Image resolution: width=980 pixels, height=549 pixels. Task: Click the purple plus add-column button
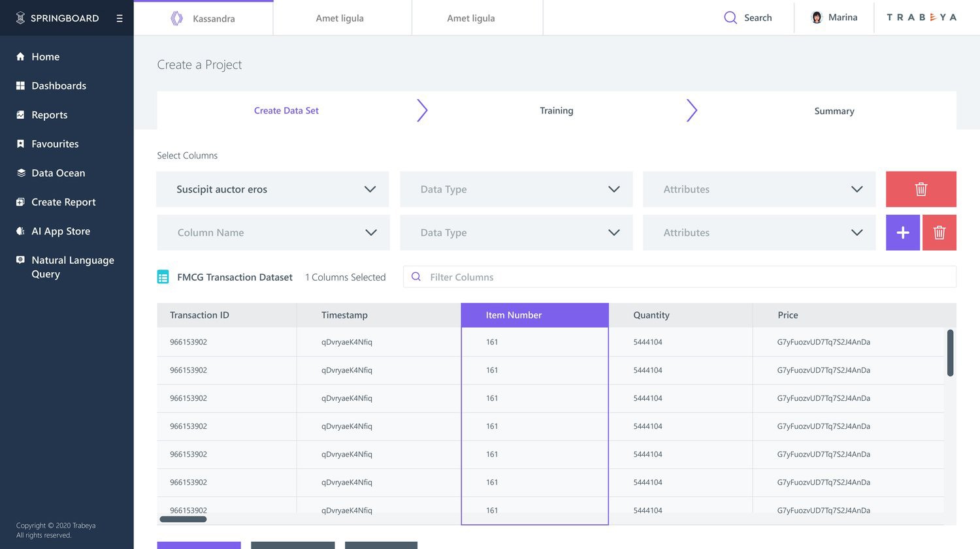pos(903,232)
